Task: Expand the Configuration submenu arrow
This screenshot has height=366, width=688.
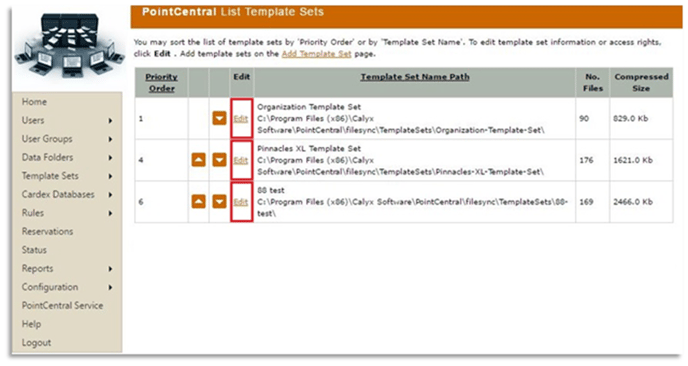Action: pos(110,287)
